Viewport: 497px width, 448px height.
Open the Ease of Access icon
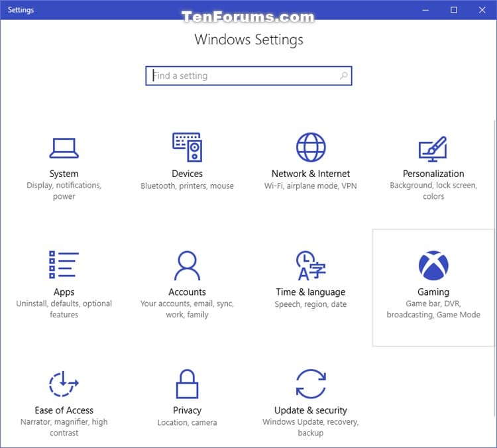point(64,384)
